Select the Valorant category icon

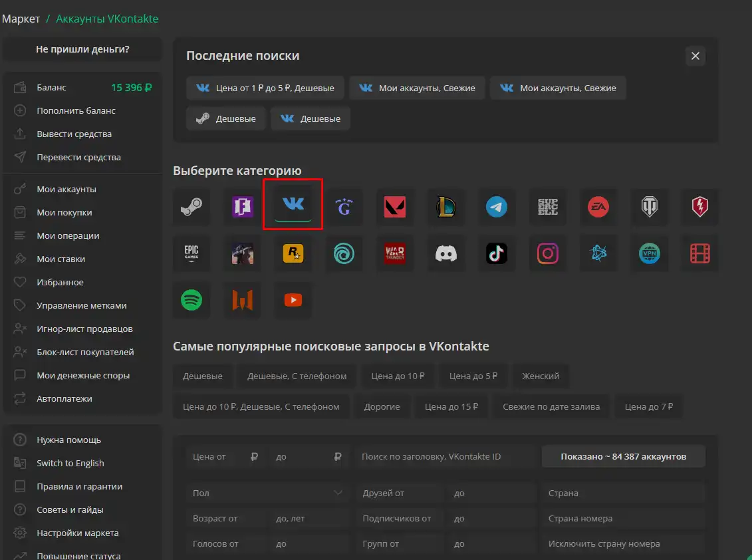tap(395, 207)
